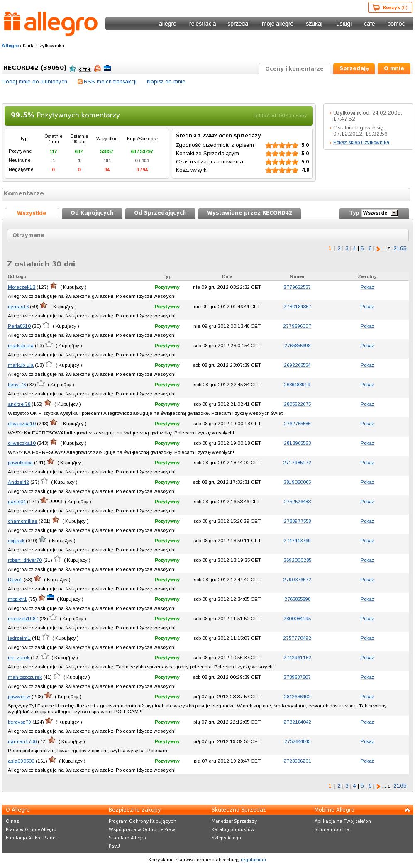Open the 'sprzedaj' menu item
The height and width of the screenshot is (868, 415).
(238, 24)
